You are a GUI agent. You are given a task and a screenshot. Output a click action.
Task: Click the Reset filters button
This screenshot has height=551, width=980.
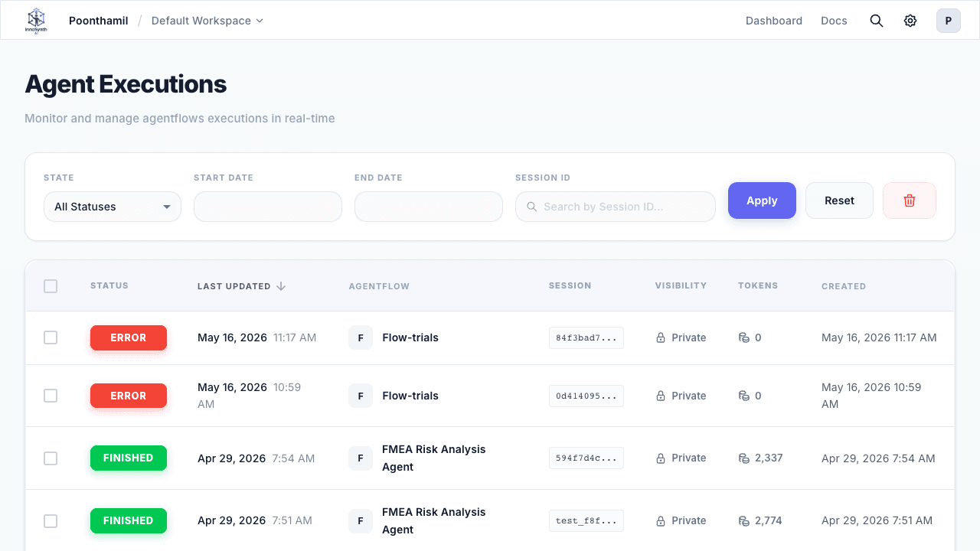click(839, 201)
